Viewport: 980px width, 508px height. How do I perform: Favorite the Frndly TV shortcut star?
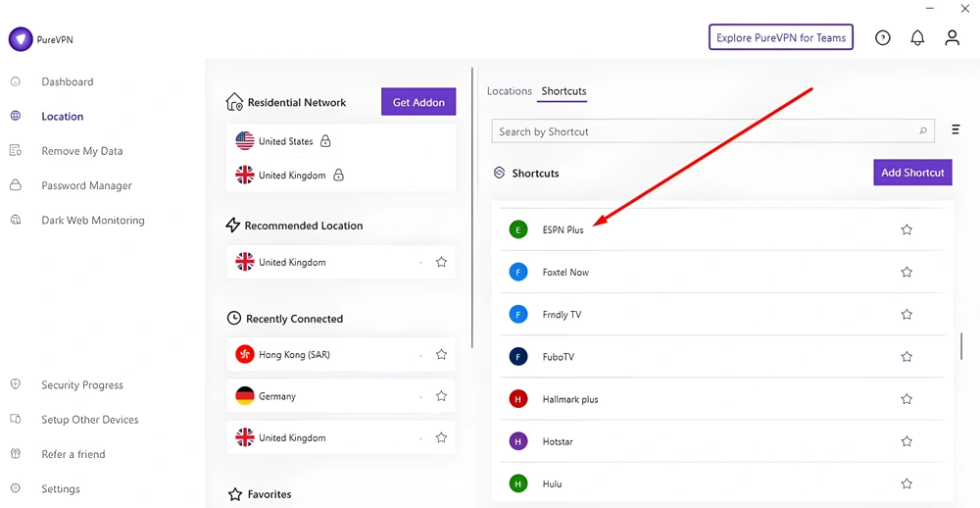(x=906, y=314)
